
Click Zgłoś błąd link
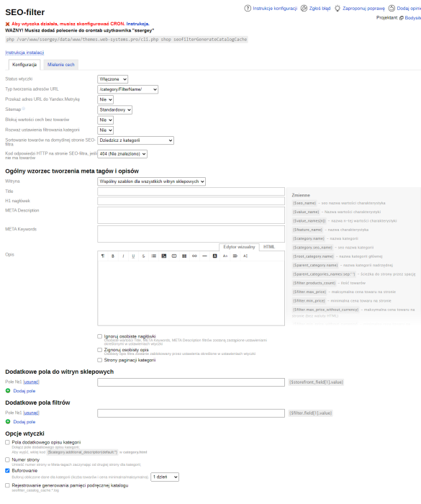[x=320, y=9]
